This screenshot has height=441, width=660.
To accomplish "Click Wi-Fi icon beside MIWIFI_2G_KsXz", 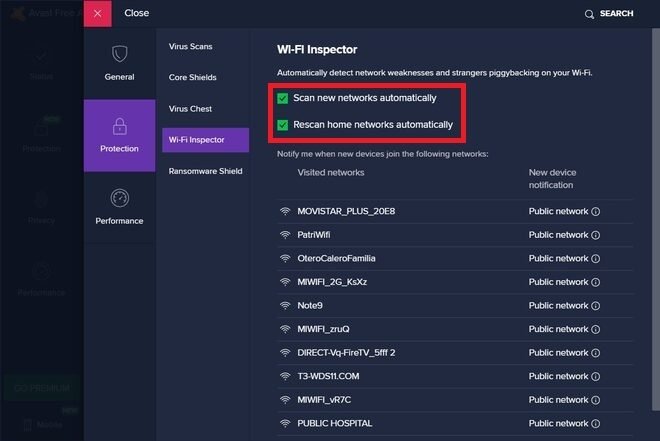I will pos(285,282).
